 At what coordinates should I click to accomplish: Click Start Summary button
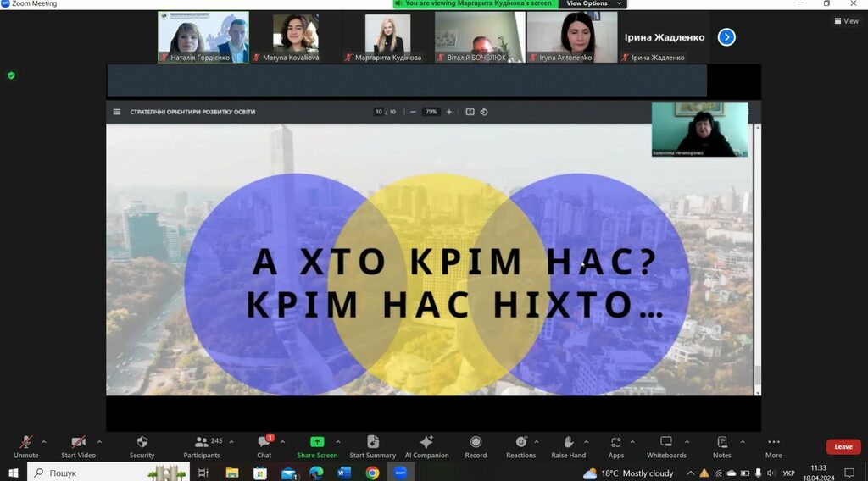(x=372, y=442)
